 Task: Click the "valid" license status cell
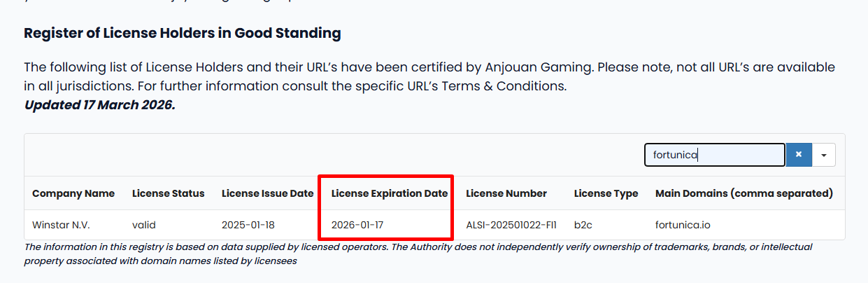143,226
